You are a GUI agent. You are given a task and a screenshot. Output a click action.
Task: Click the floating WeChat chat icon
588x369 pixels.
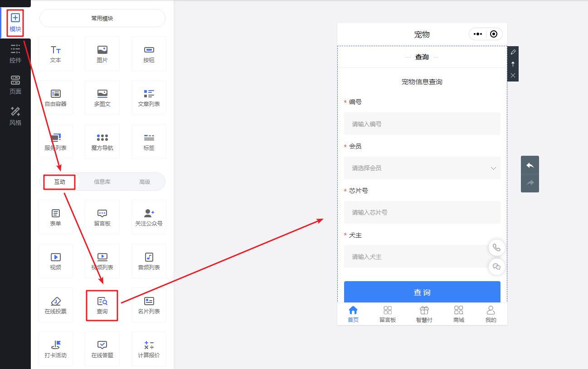(x=497, y=267)
